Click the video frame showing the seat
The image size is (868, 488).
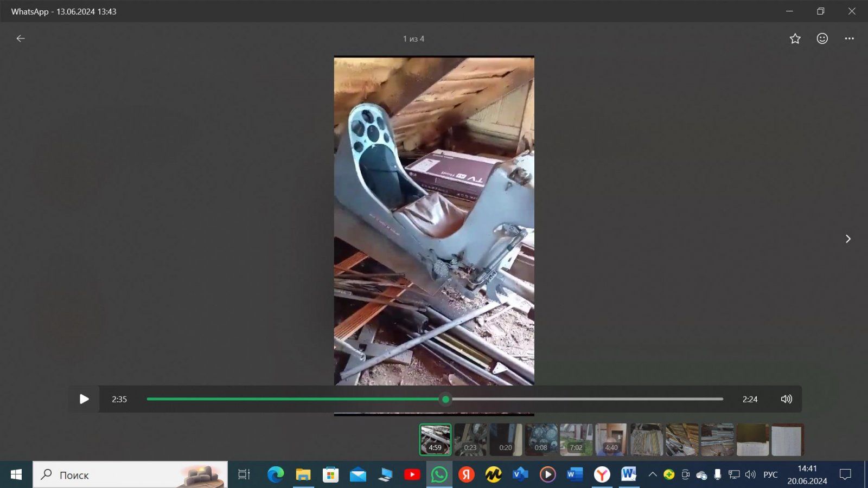434,221
